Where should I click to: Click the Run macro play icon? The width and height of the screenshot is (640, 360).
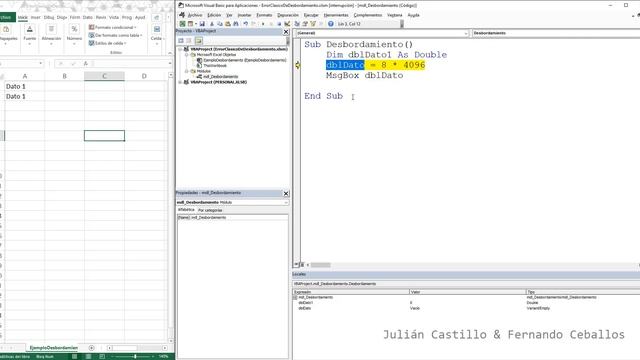(263, 24)
